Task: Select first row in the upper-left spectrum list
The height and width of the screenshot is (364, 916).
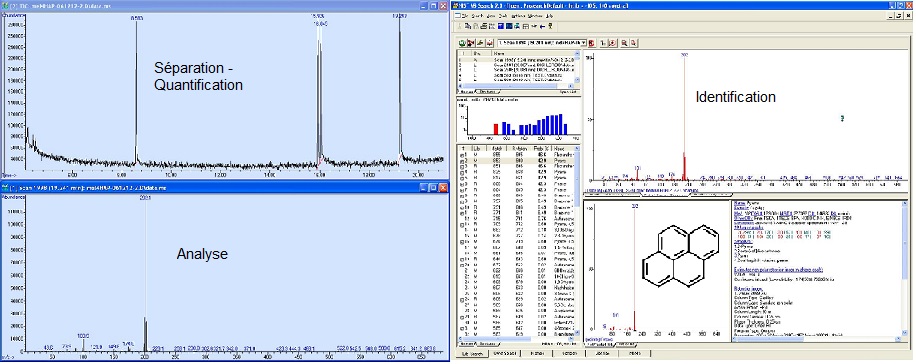Action: point(516,60)
